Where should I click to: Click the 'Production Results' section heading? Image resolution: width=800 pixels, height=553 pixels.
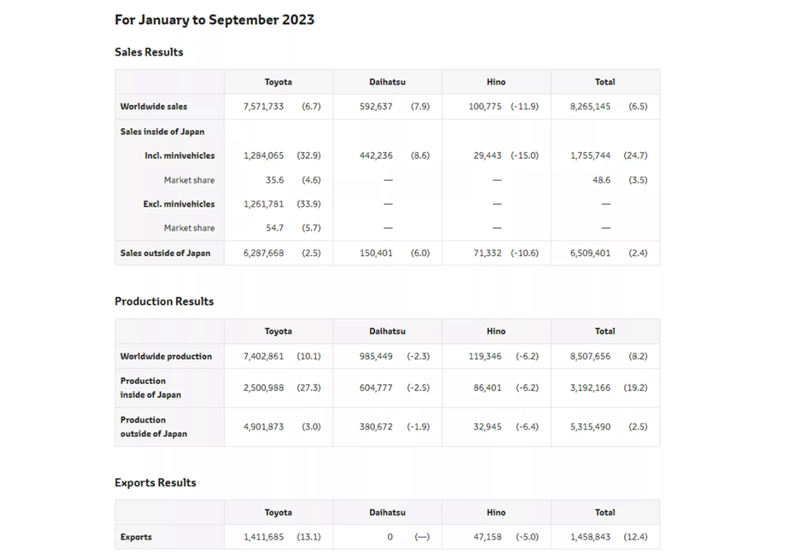click(x=164, y=301)
